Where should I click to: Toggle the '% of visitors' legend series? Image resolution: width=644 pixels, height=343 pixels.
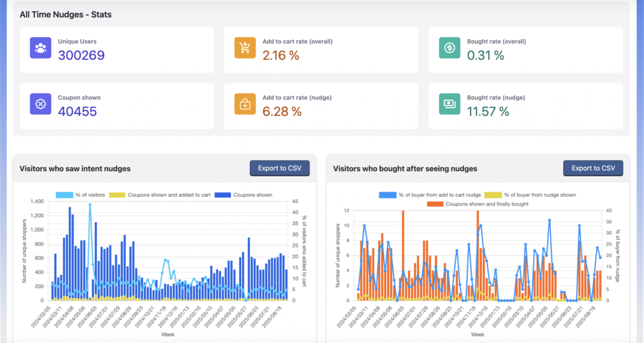(81, 195)
